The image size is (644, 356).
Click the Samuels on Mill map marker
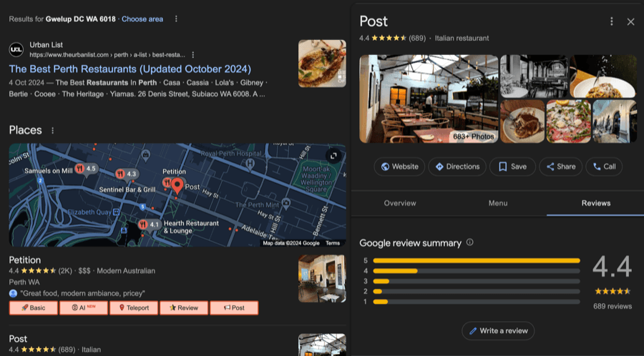[79, 169]
